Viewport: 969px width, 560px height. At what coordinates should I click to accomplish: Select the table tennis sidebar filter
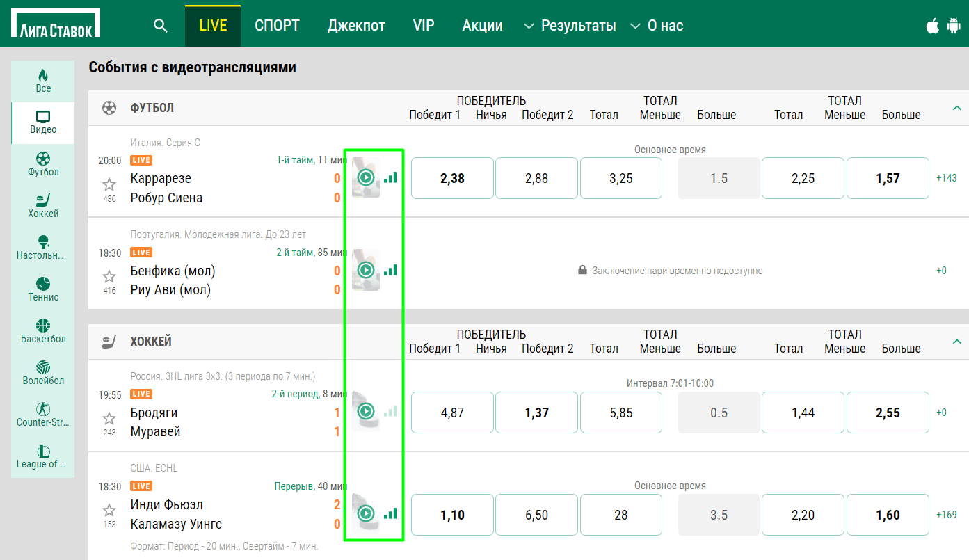coord(43,248)
